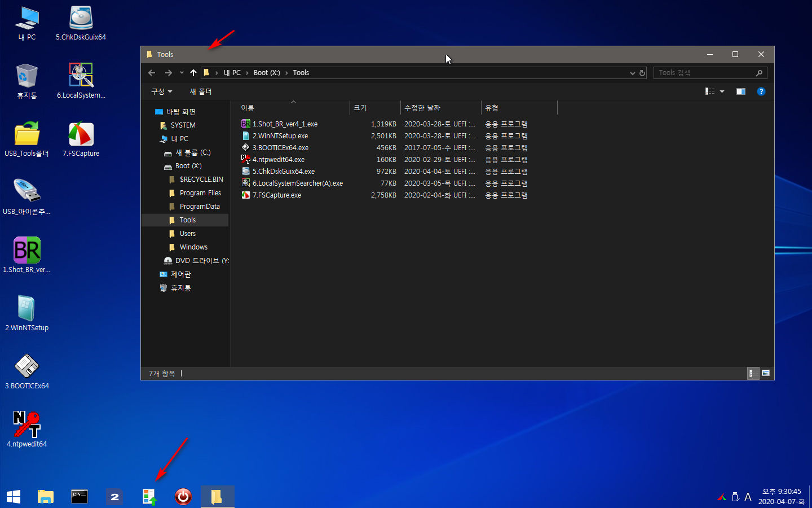Image resolution: width=812 pixels, height=508 pixels.
Task: Select the active Tools folder taskbar button
Action: point(217,497)
